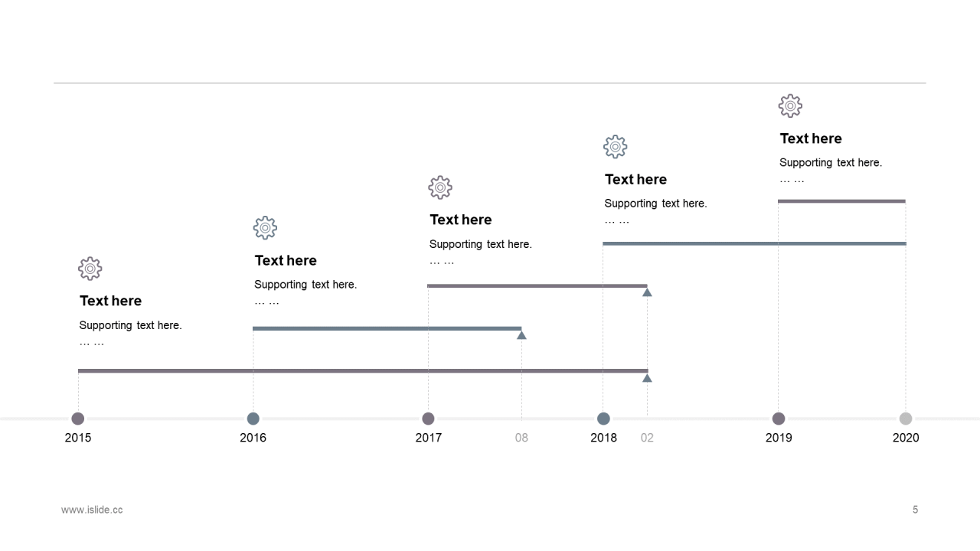The width and height of the screenshot is (980, 551).
Task: Click the triangle marker above the 08 label
Action: 521,335
